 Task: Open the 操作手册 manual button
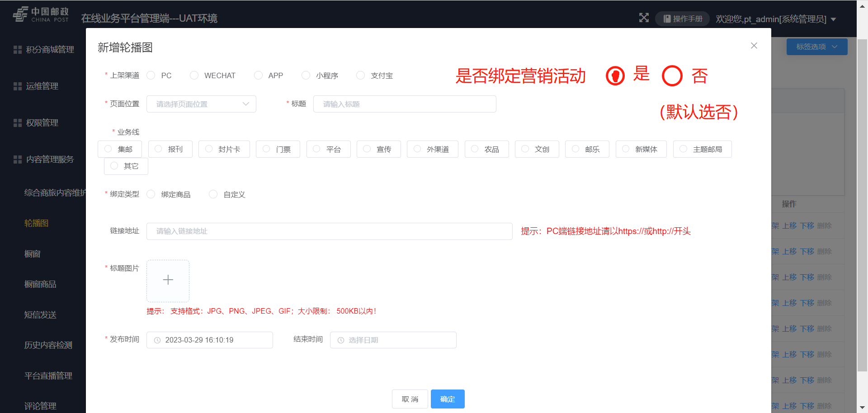click(x=682, y=19)
